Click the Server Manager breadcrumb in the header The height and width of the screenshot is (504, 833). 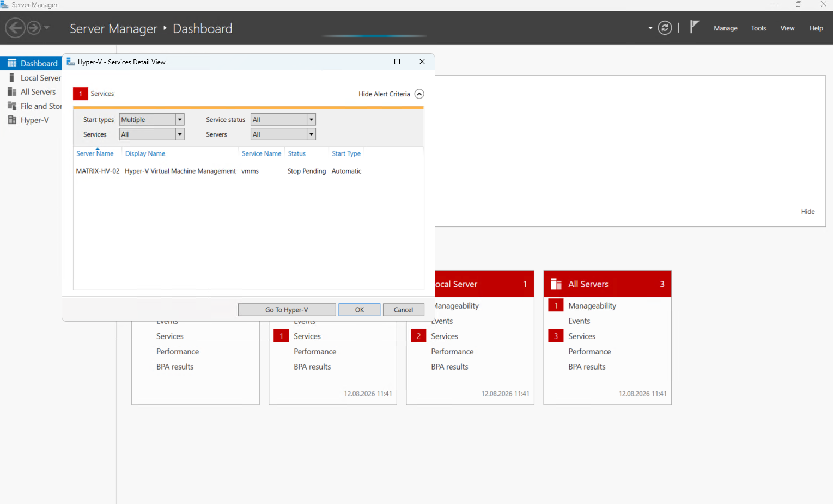pos(113,29)
